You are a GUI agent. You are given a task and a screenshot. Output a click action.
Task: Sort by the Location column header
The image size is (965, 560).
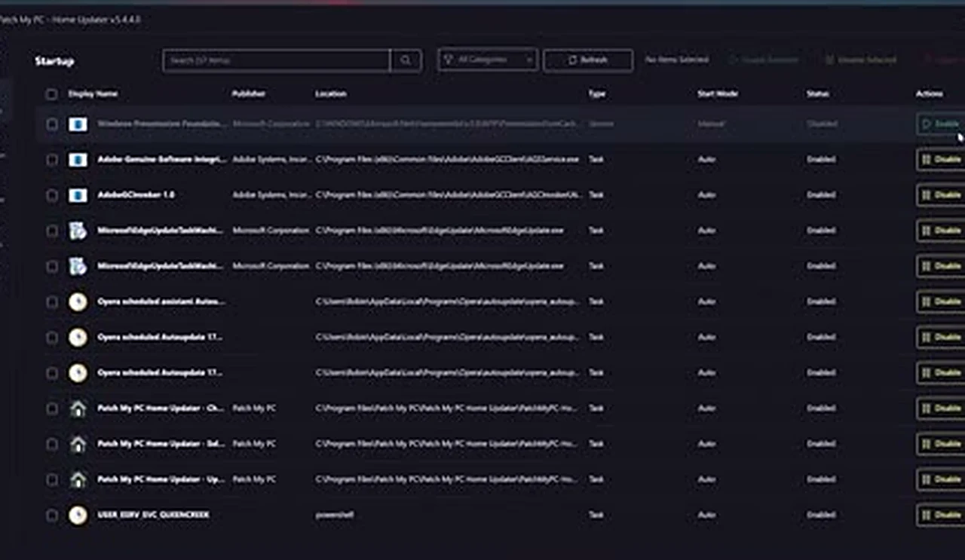pos(331,94)
